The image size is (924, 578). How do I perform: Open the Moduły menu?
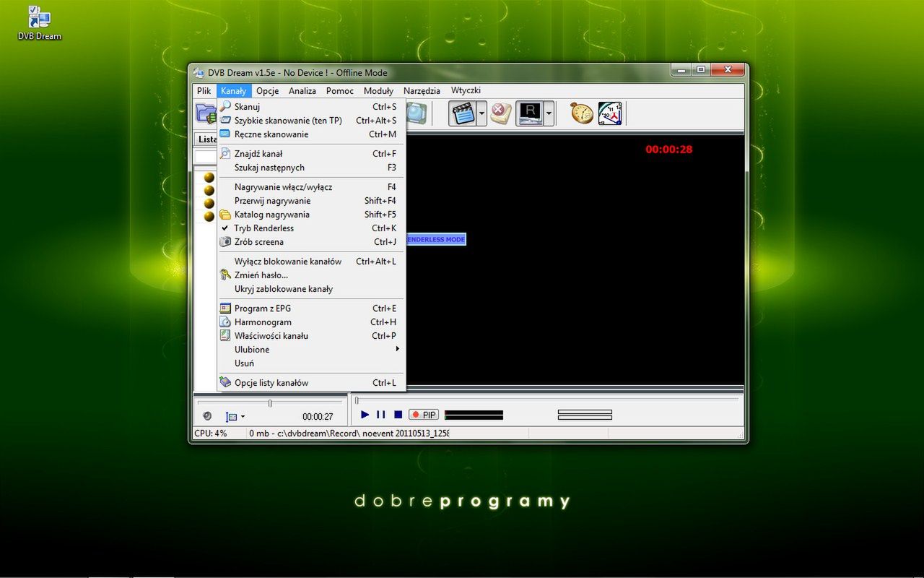(378, 91)
